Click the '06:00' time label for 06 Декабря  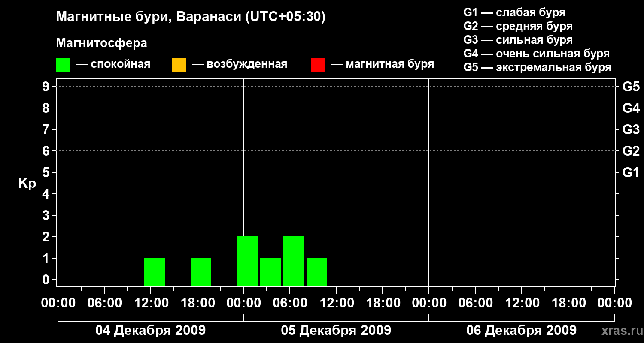(x=475, y=303)
